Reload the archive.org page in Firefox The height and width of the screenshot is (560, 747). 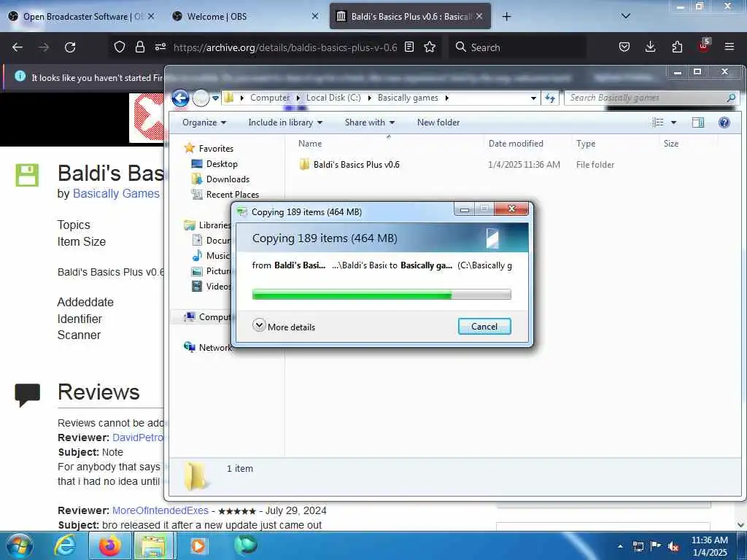tap(70, 47)
